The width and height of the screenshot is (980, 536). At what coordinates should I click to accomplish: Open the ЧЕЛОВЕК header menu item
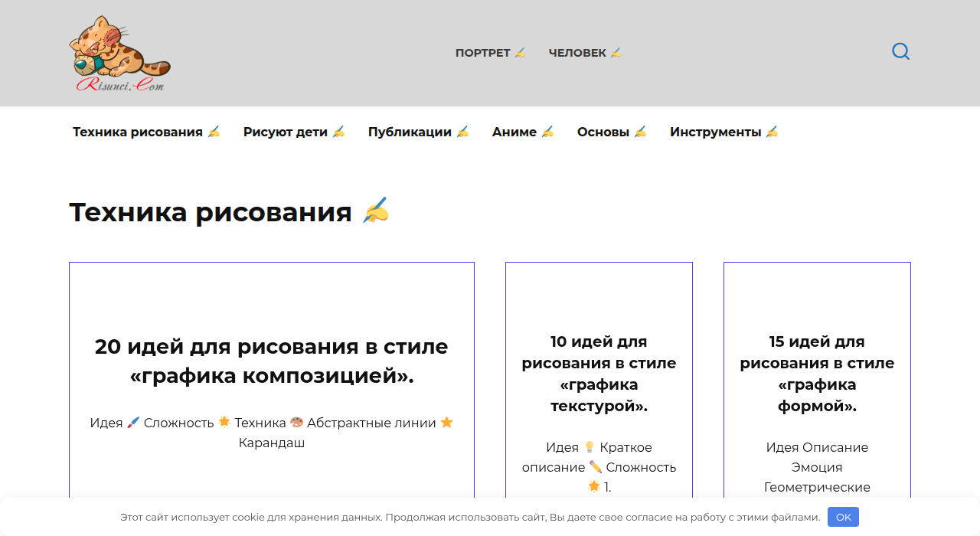coord(586,53)
